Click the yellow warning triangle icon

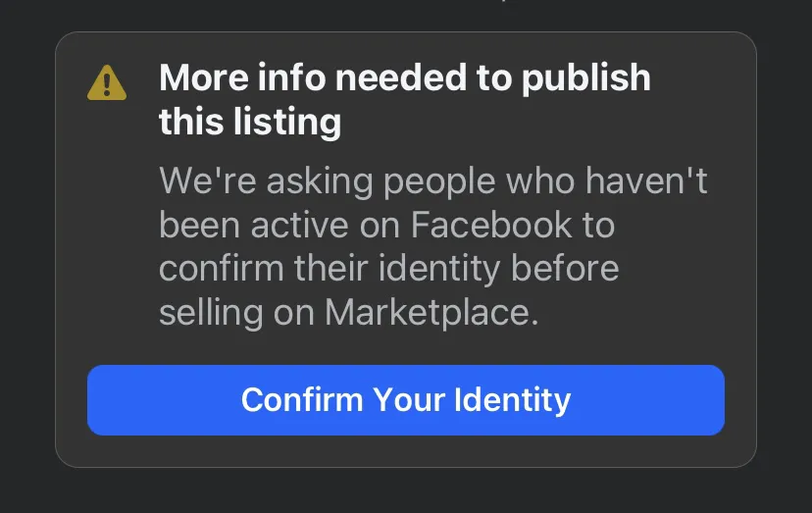tap(106, 83)
